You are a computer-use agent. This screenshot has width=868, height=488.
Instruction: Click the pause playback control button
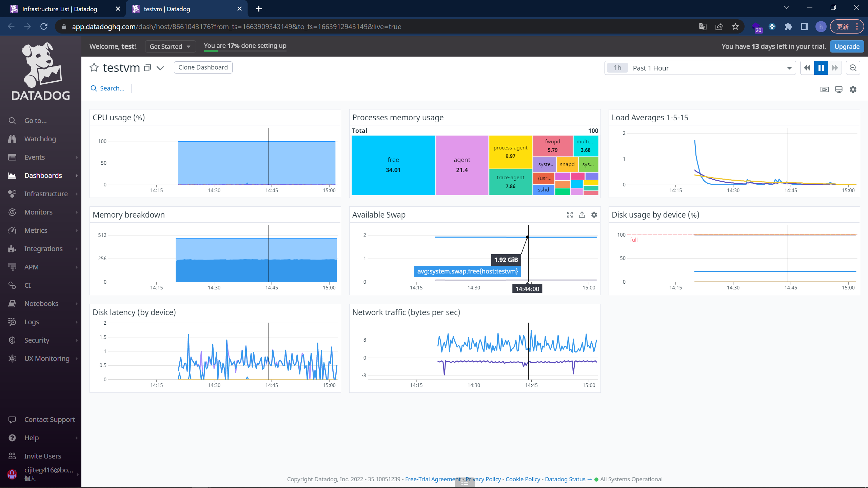coord(822,67)
